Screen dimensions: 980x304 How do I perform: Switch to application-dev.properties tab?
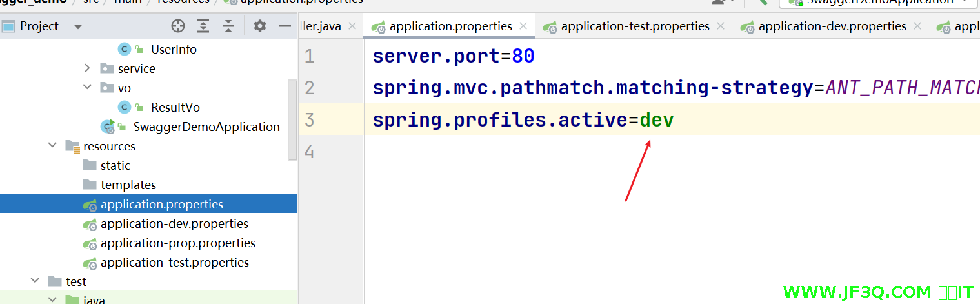(x=832, y=26)
